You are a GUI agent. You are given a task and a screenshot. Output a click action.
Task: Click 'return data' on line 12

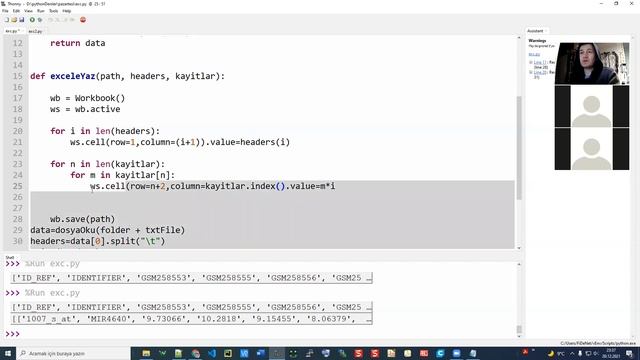tap(78, 43)
